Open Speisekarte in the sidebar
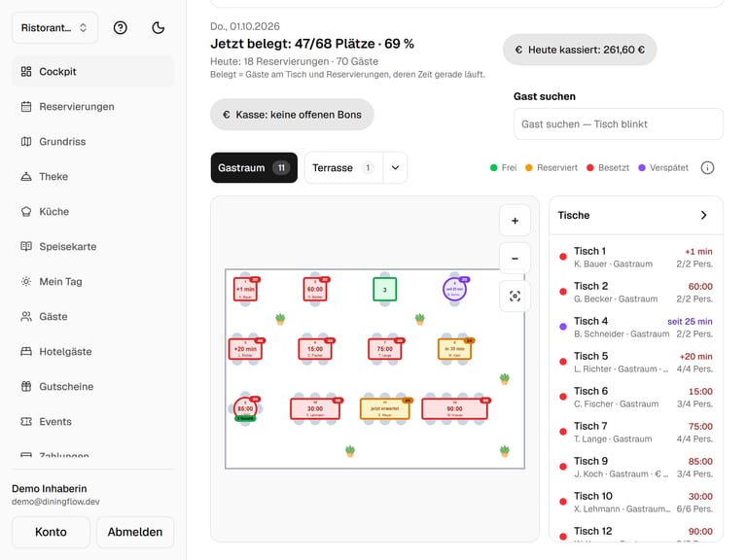This screenshot has height=560, width=747. coord(93,247)
